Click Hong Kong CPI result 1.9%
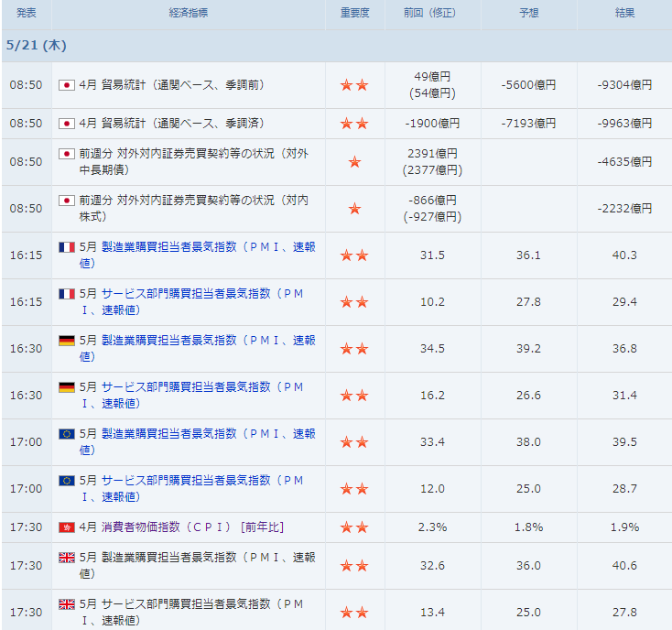Image resolution: width=672 pixels, height=630 pixels. click(x=625, y=527)
